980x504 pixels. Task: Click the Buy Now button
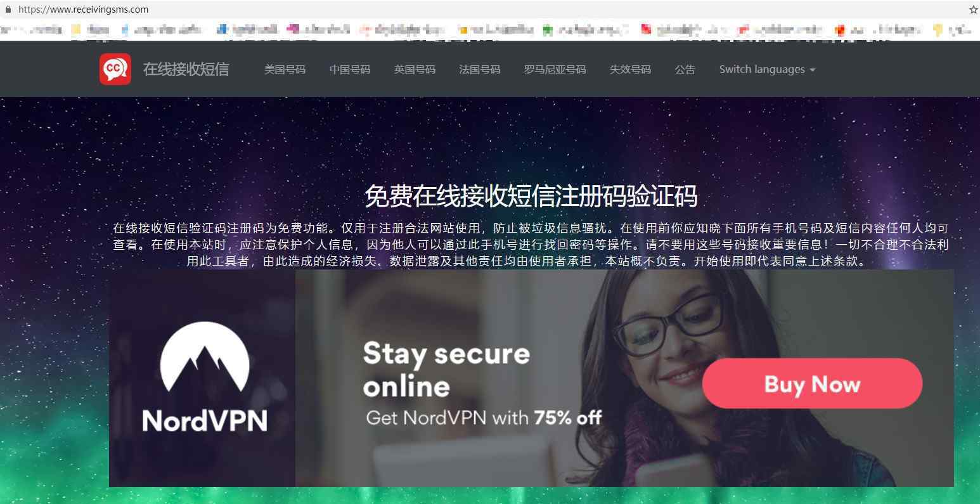(x=812, y=384)
